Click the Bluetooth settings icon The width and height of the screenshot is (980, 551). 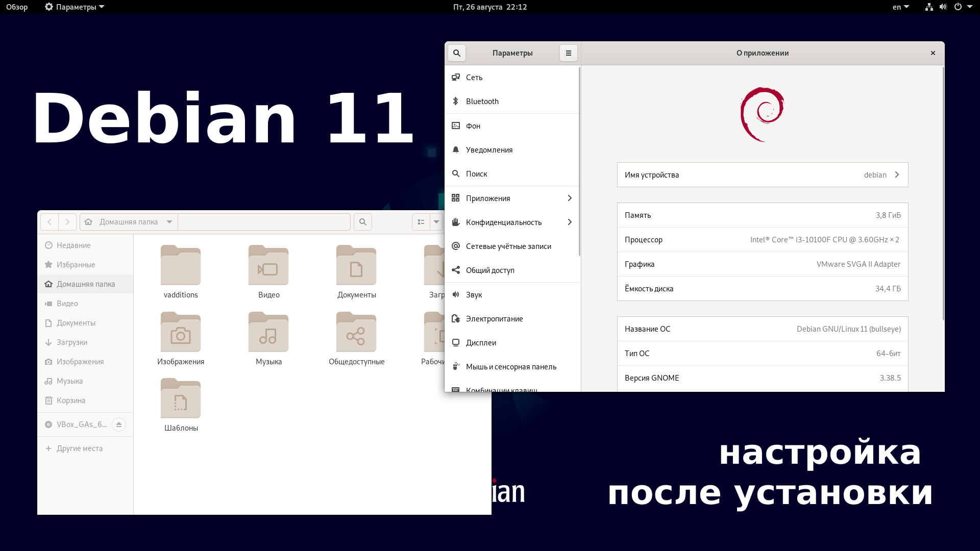click(x=456, y=101)
